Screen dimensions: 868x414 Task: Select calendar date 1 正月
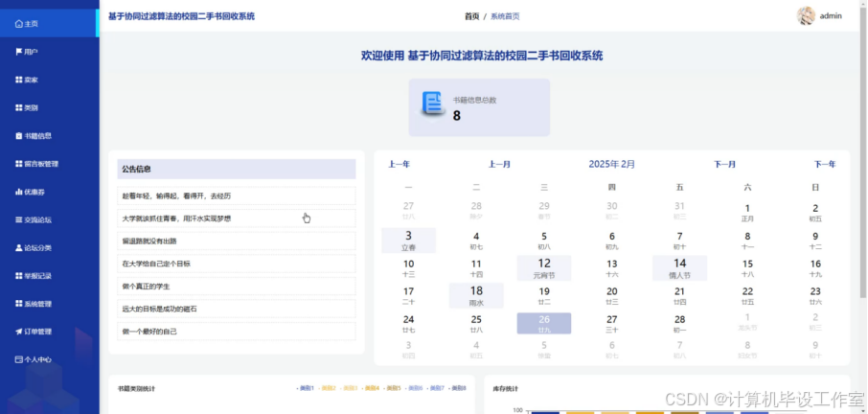point(747,213)
